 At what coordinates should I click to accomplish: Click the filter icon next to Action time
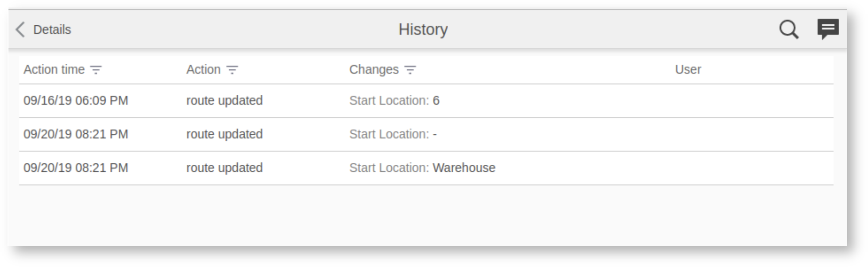95,70
